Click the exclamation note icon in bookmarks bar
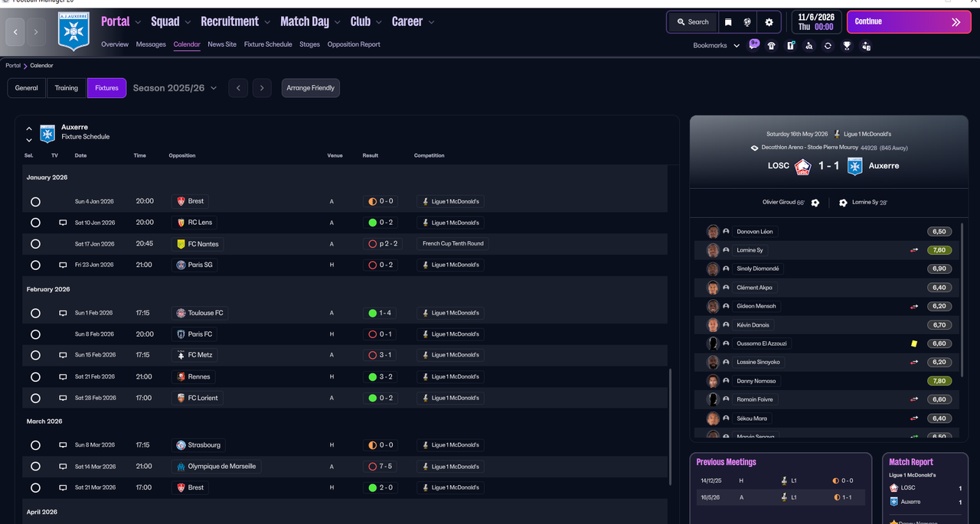980x524 pixels. [790, 45]
